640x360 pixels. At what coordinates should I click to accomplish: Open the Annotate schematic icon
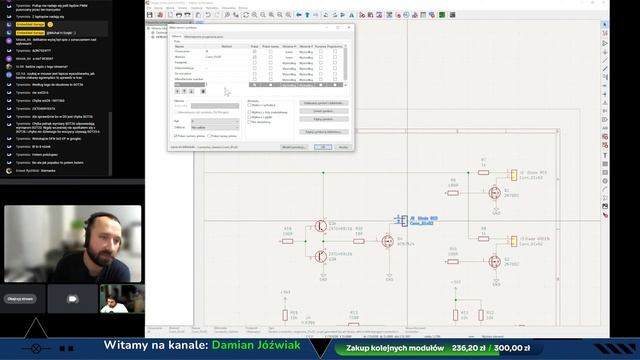(x=389, y=15)
